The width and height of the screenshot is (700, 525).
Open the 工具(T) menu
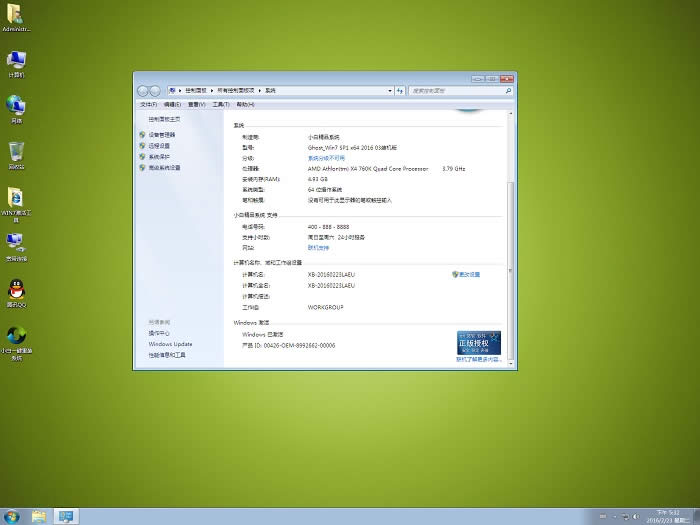[220, 104]
